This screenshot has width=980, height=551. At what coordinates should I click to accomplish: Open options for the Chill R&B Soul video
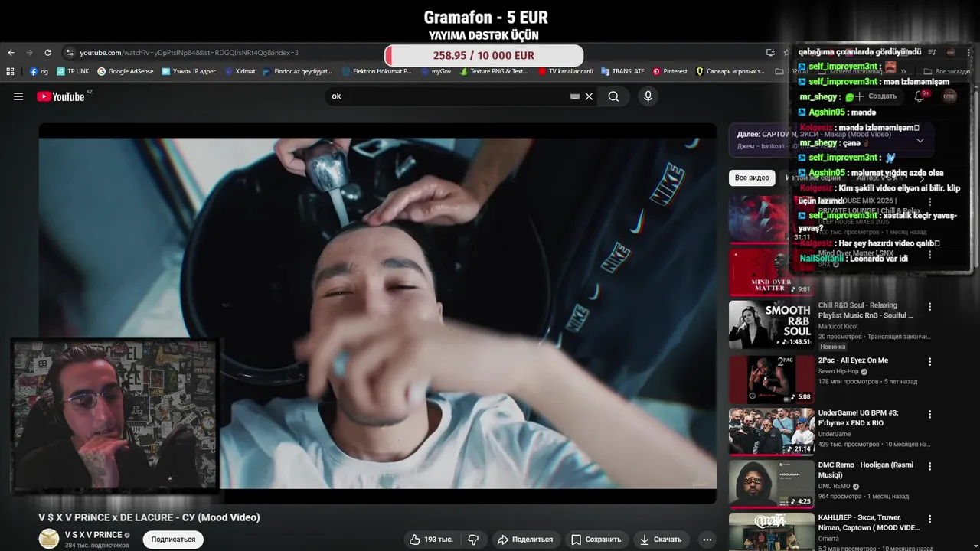(930, 307)
